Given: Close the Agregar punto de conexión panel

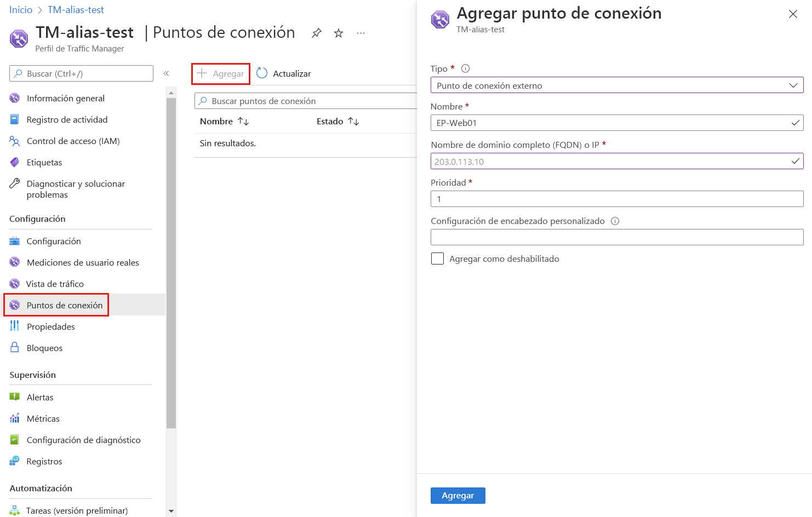Looking at the screenshot, I should tap(793, 14).
